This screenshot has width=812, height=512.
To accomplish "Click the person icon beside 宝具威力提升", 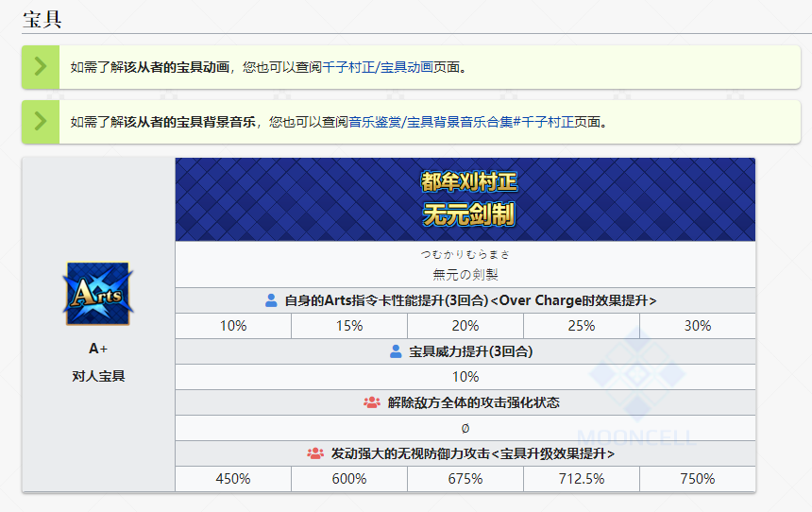I will (397, 351).
